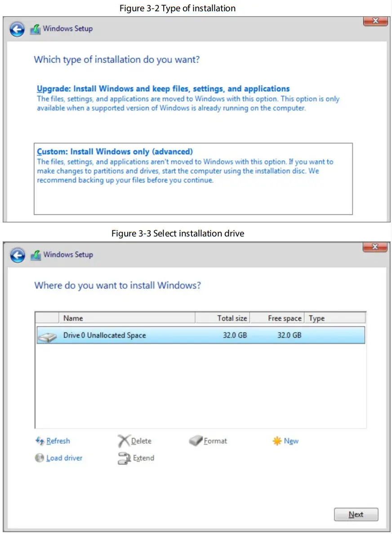The width and height of the screenshot is (392, 534).
Task: Click the heading 'Which type of installation do you want?'
Action: (x=117, y=60)
